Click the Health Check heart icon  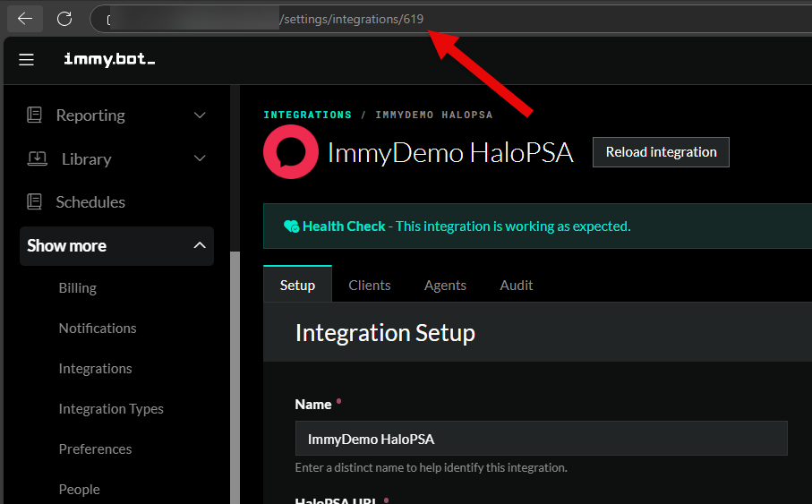click(x=291, y=226)
